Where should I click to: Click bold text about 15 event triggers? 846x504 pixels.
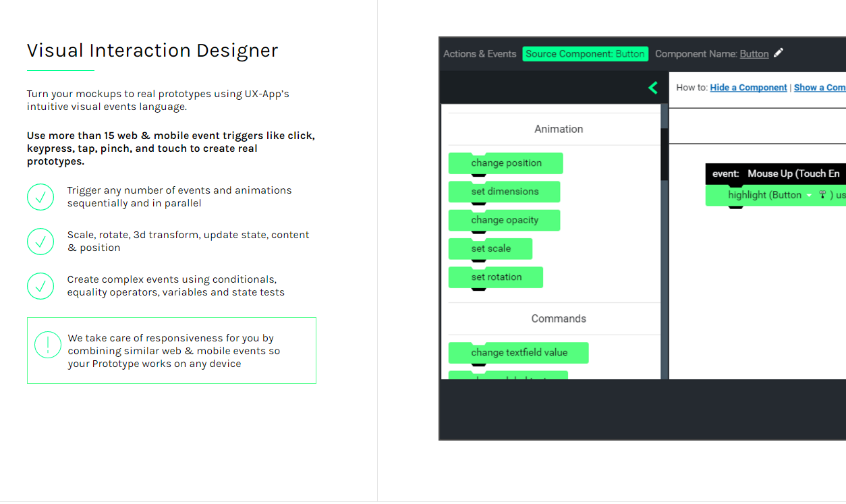point(171,148)
